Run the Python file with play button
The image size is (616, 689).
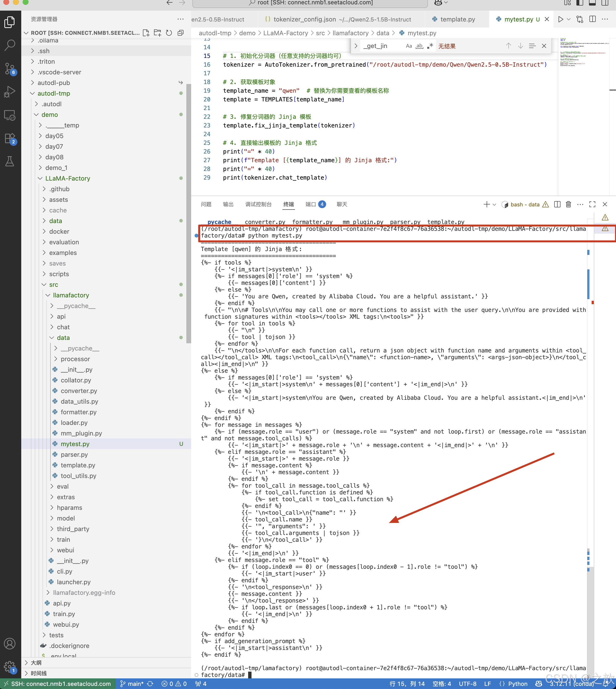pos(561,19)
